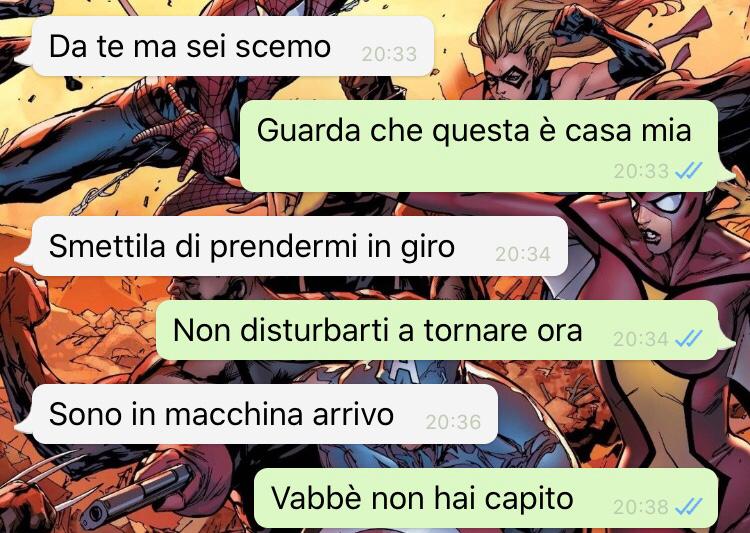The width and height of the screenshot is (750, 533).
Task: Click the 20:34 timestamp on the white bubble
Action: tap(523, 255)
